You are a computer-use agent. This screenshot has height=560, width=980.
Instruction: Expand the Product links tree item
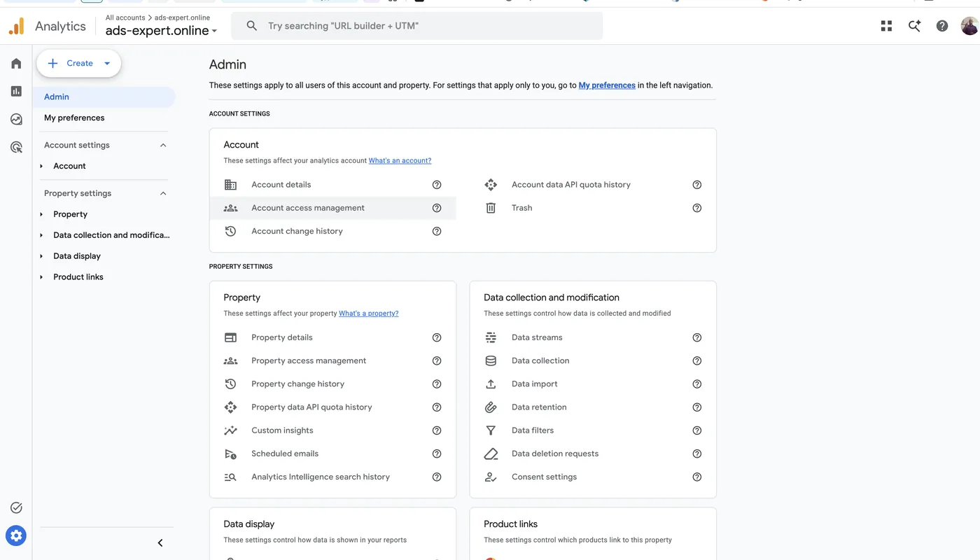point(41,277)
